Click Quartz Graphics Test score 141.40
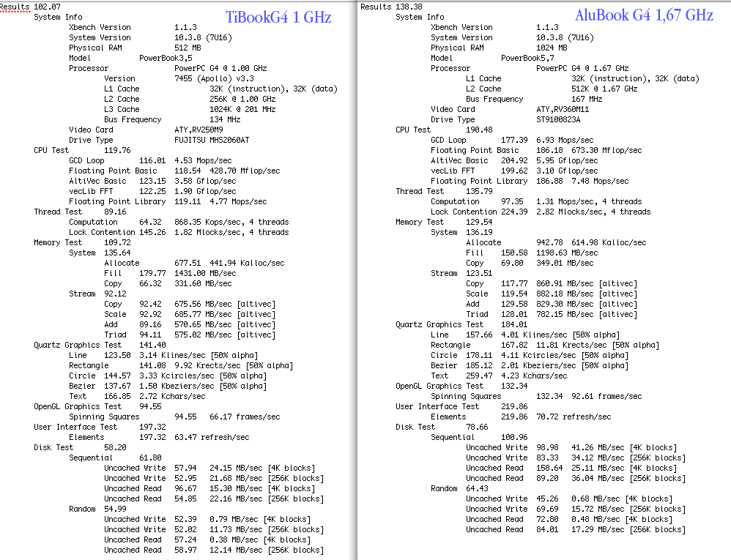The height and width of the screenshot is (560, 731). coord(152,346)
